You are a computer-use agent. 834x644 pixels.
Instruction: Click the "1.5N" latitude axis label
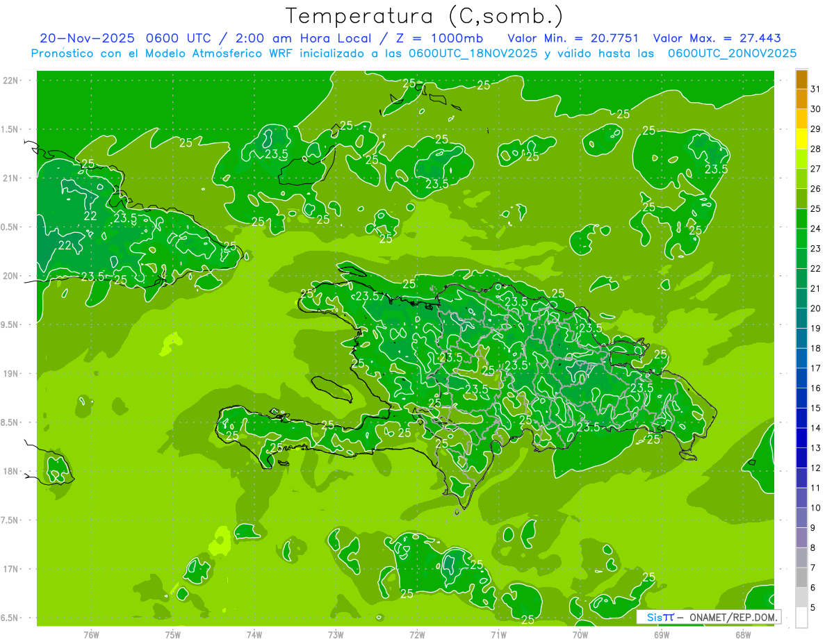(x=10, y=129)
